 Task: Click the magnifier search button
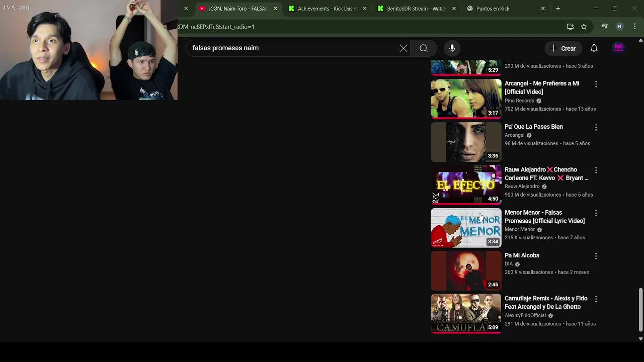click(424, 48)
